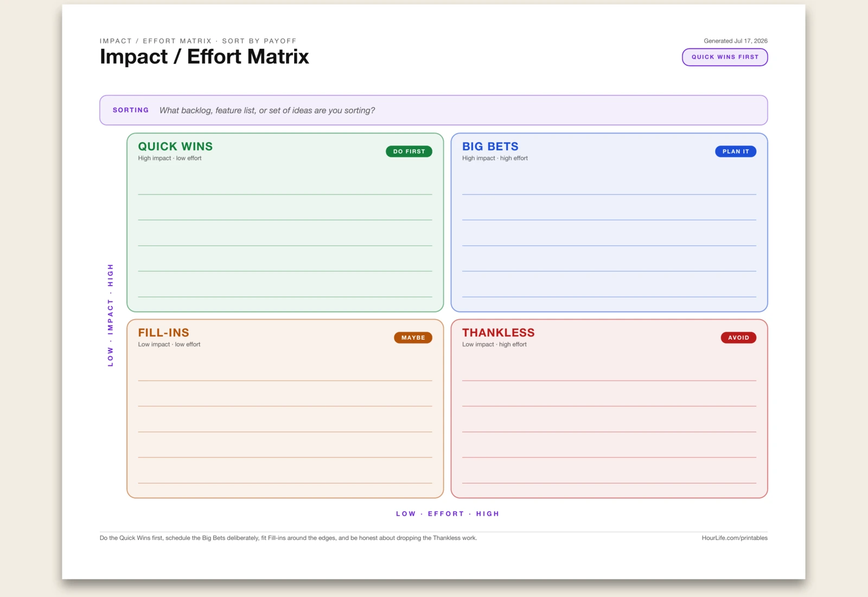Viewport: 868px width, 597px height.
Task: Click the QUICK WINS FIRST badge
Action: 725,57
